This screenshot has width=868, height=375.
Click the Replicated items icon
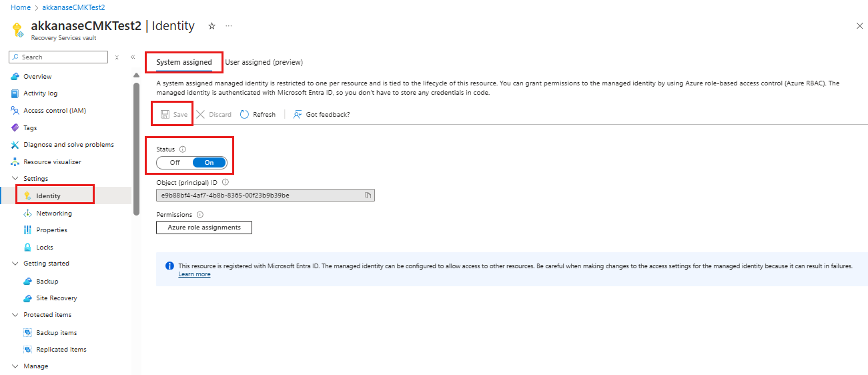27,350
